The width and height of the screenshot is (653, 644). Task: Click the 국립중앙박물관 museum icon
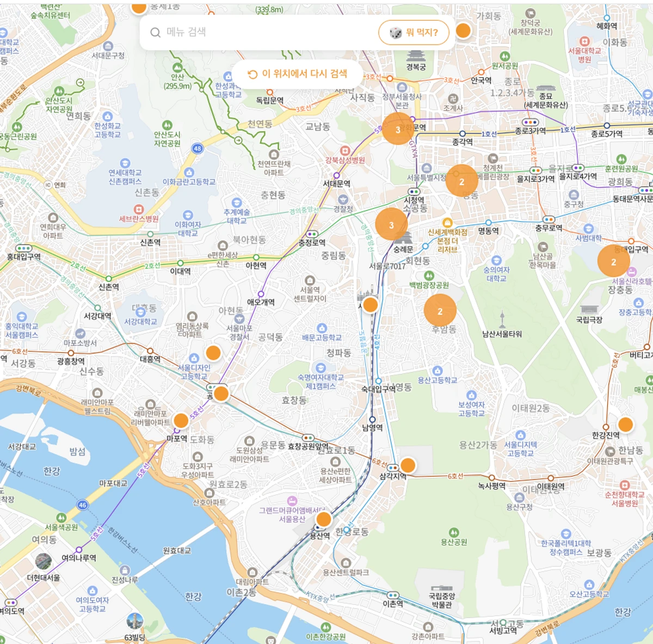(x=442, y=588)
